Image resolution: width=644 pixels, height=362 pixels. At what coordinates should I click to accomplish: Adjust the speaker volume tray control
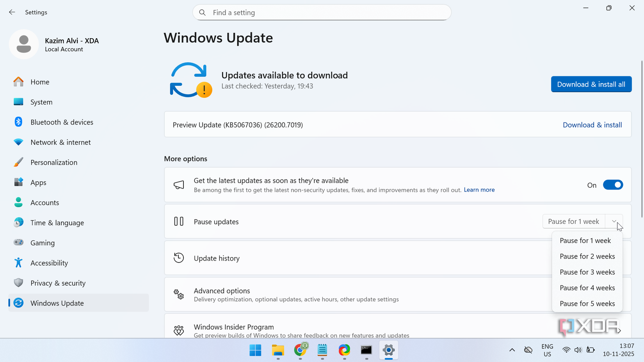578,350
